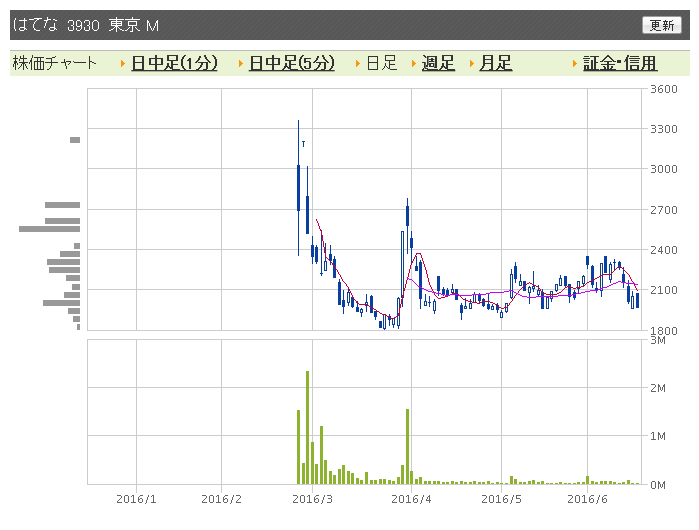
Task: Click the 2016/1 date axis label
Action: (136, 499)
